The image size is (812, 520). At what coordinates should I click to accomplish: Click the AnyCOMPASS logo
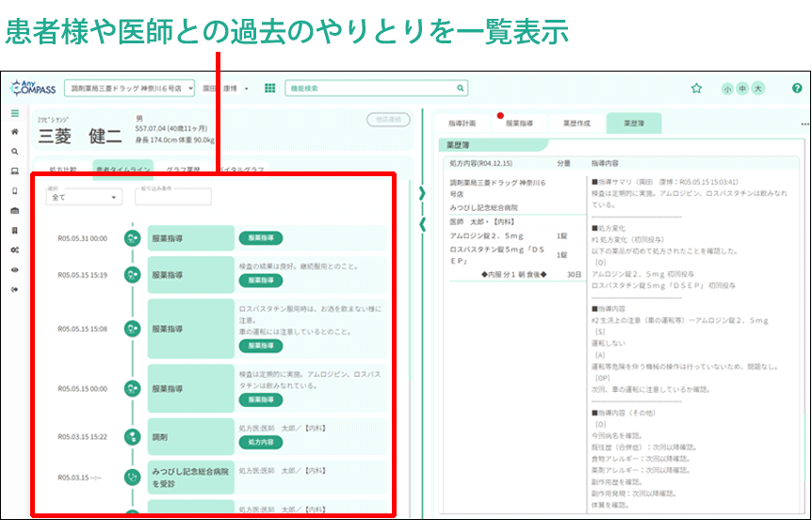tap(32, 89)
